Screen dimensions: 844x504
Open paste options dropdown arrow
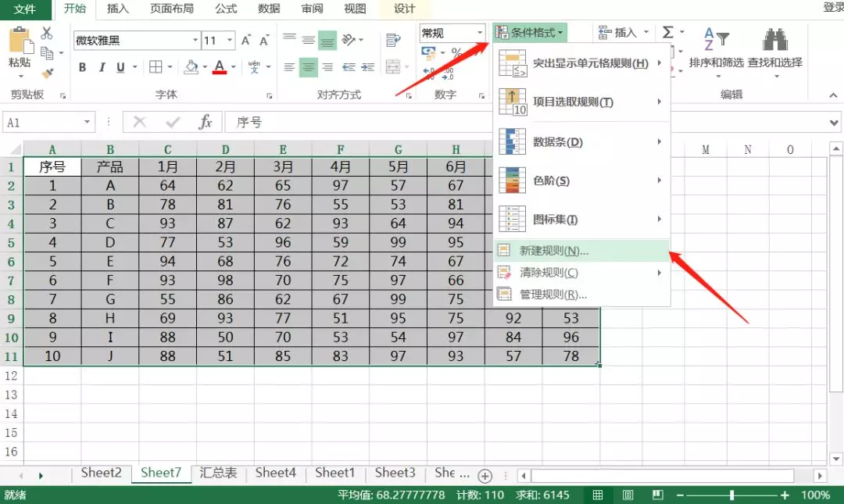point(20,76)
